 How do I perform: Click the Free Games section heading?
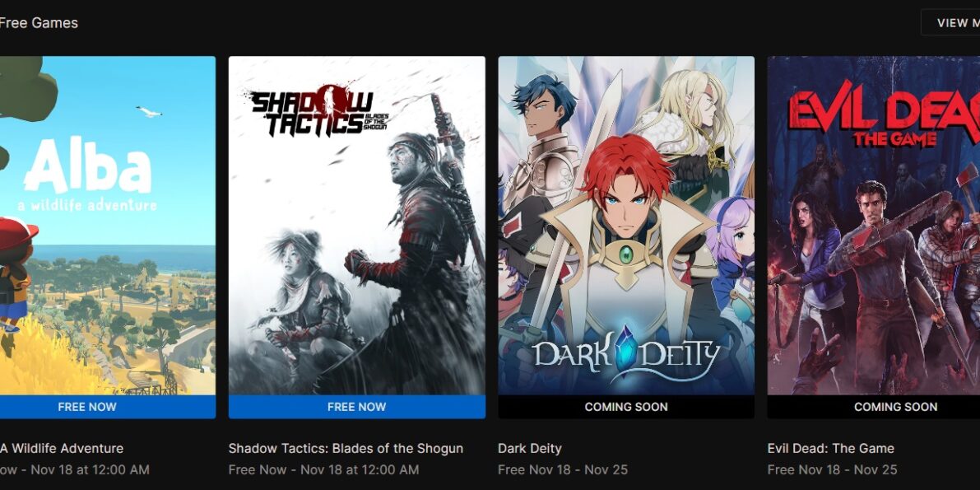(x=39, y=22)
